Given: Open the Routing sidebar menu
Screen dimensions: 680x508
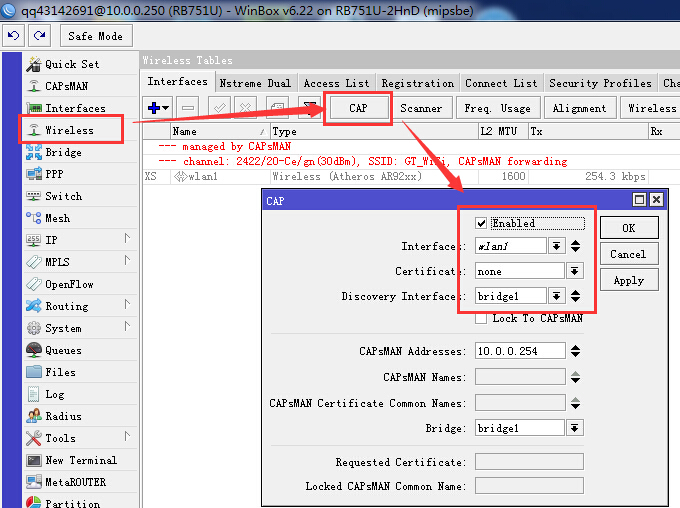Looking at the screenshot, I should tap(80, 306).
